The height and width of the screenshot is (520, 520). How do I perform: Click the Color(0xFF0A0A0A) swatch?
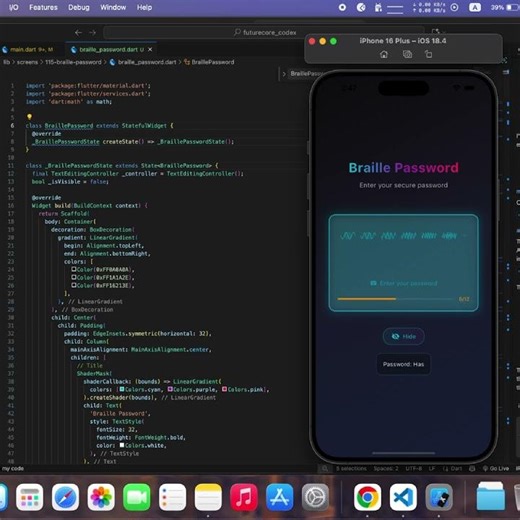(74, 269)
